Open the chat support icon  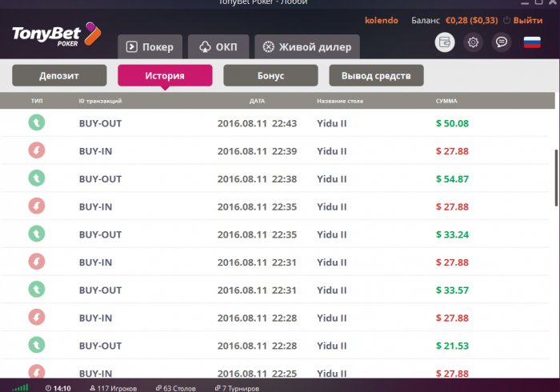(x=502, y=42)
